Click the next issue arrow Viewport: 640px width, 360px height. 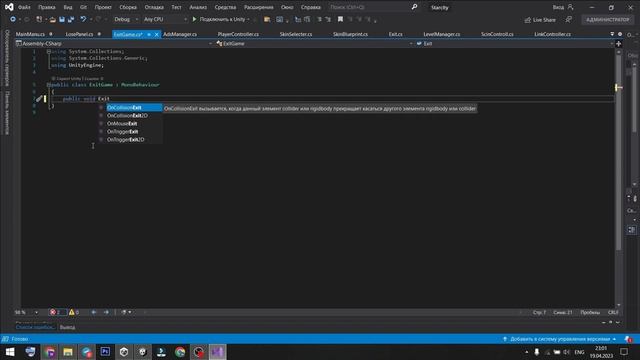[106, 312]
